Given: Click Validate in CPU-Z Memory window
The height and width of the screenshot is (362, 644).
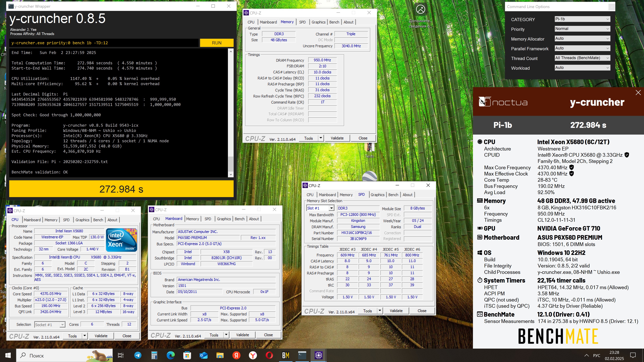Looking at the screenshot, I should click(337, 138).
